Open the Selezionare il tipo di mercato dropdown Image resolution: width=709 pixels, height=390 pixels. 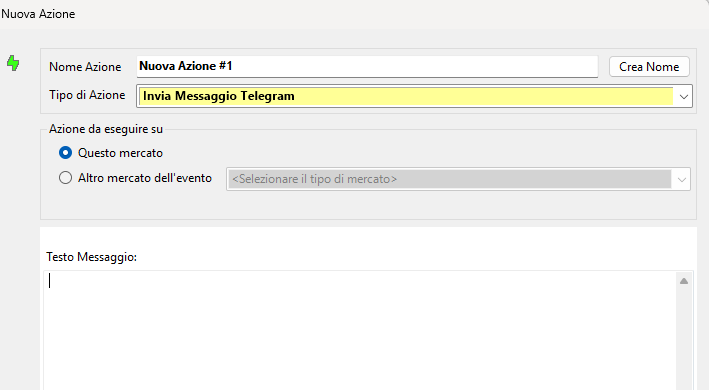point(458,179)
